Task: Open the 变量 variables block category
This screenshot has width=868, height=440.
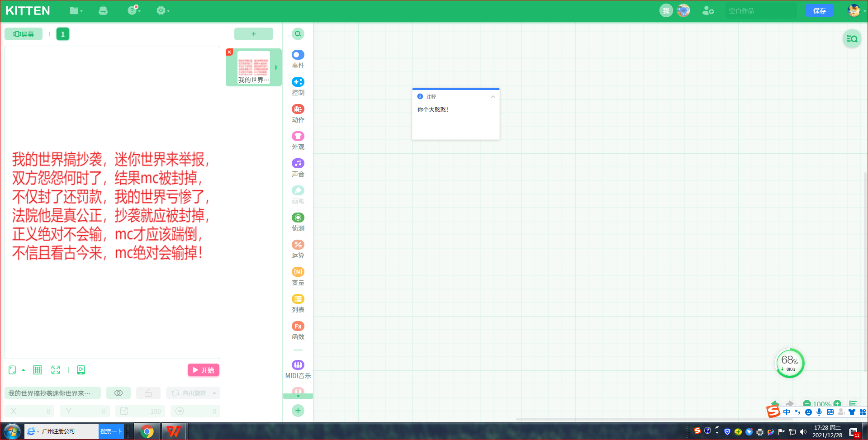Action: (298, 276)
